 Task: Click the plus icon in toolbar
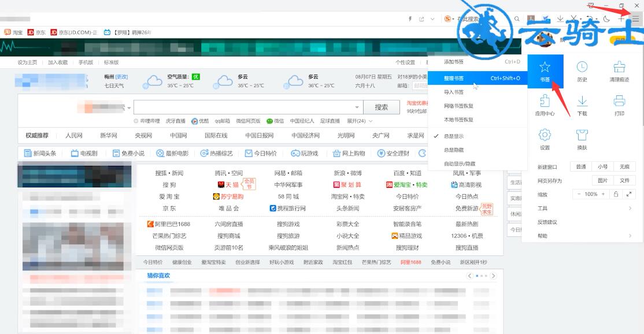621,19
